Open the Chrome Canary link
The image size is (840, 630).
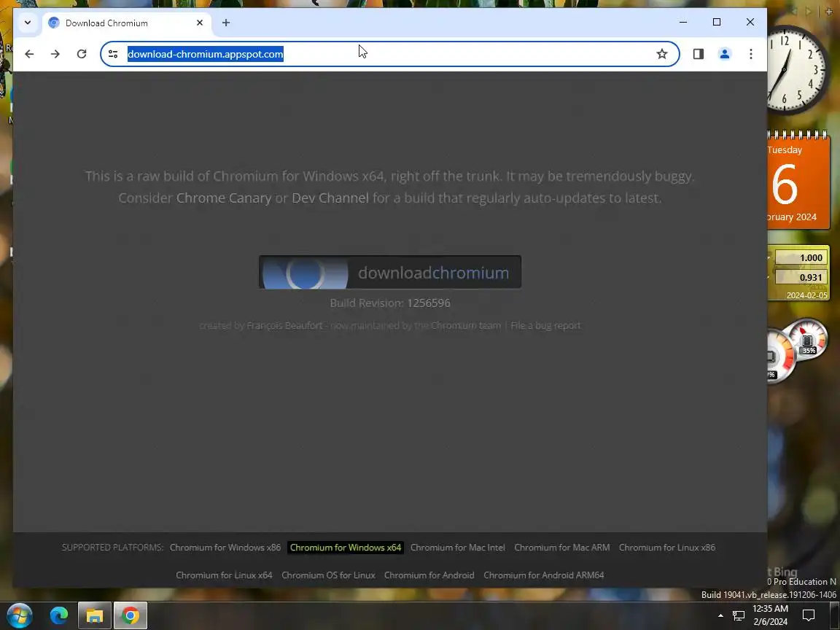pos(223,198)
